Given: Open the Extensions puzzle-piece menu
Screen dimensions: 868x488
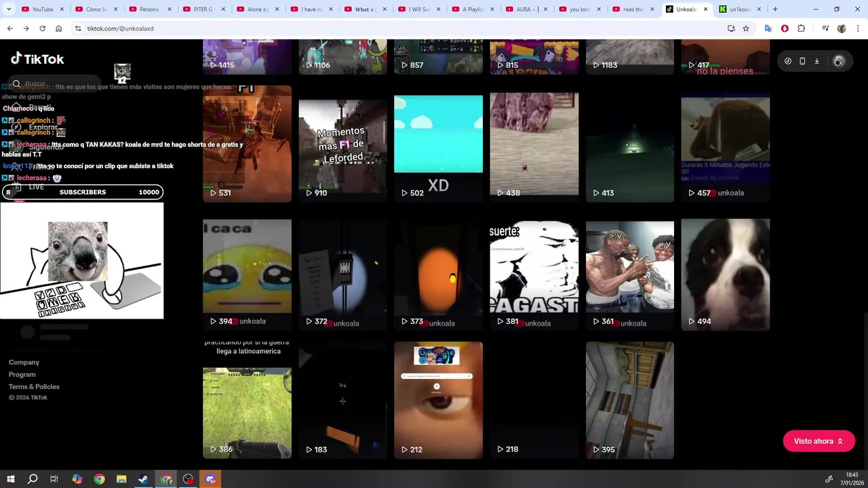Looking at the screenshot, I should point(802,28).
